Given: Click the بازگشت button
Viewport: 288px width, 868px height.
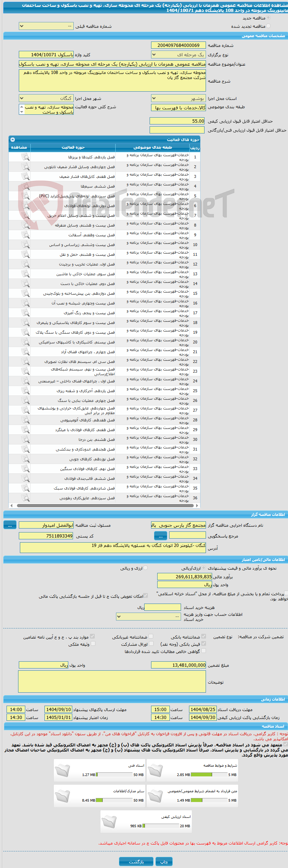Looking at the screenshot, I should click(x=136, y=862).
